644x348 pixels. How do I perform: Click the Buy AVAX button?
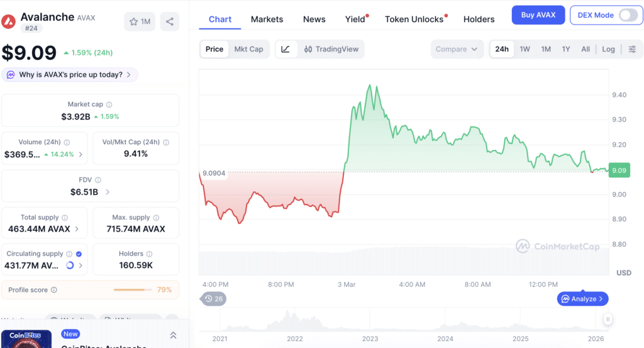click(x=538, y=15)
